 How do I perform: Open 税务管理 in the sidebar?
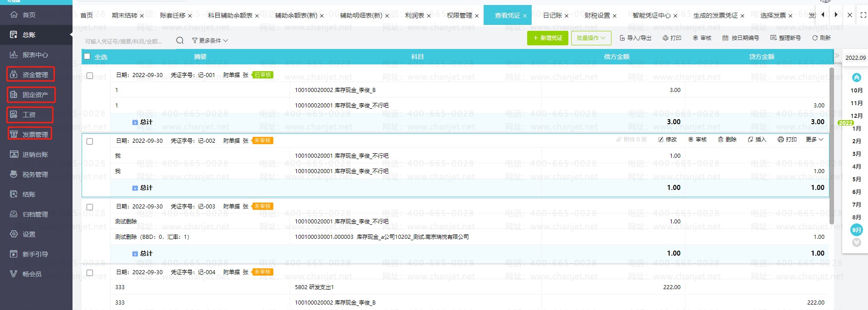[x=35, y=174]
